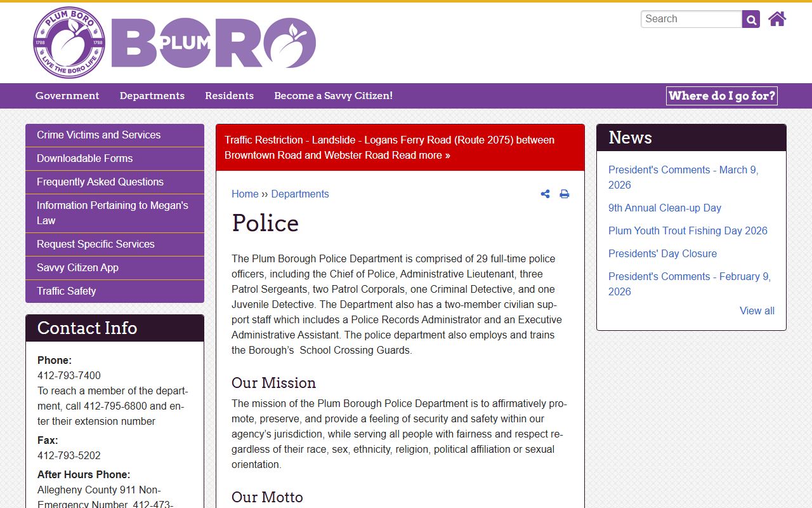Screen dimensions: 812x508
Task: Click the Contact Info panel heading
Action: tap(87, 328)
